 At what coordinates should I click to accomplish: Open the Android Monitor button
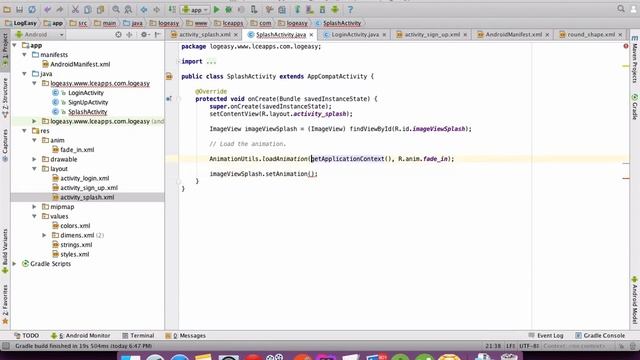pyautogui.click(x=80, y=336)
